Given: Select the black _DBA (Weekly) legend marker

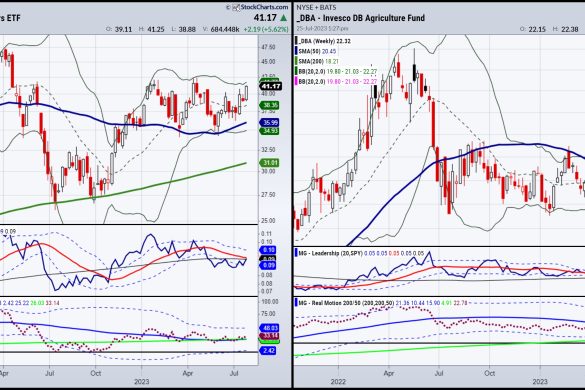Looking at the screenshot, I should tap(296, 41).
